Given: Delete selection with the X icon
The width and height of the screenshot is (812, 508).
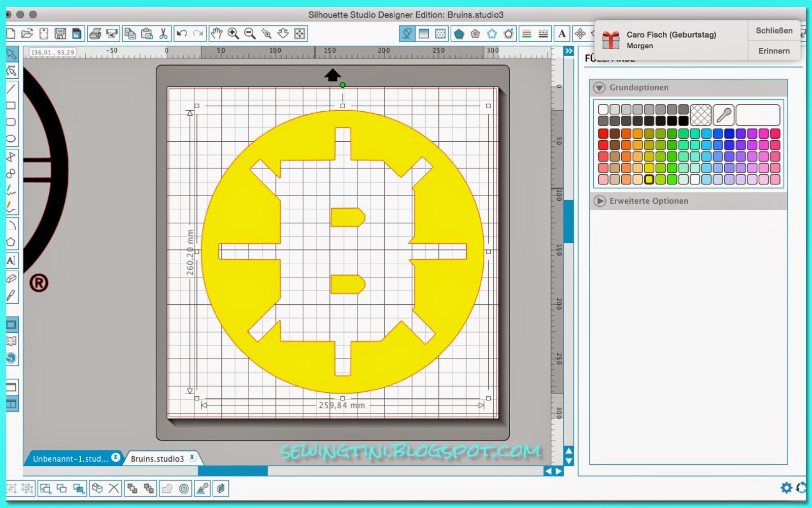Looking at the screenshot, I should [114, 489].
